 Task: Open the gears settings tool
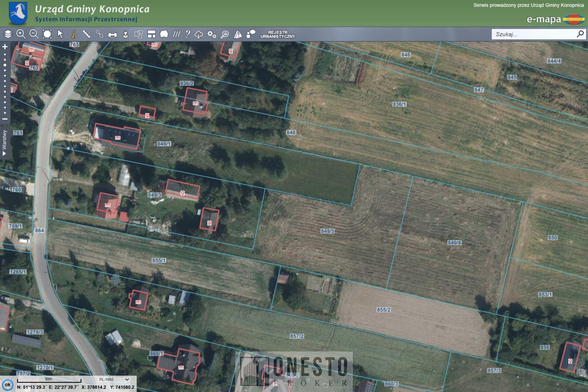tap(212, 34)
